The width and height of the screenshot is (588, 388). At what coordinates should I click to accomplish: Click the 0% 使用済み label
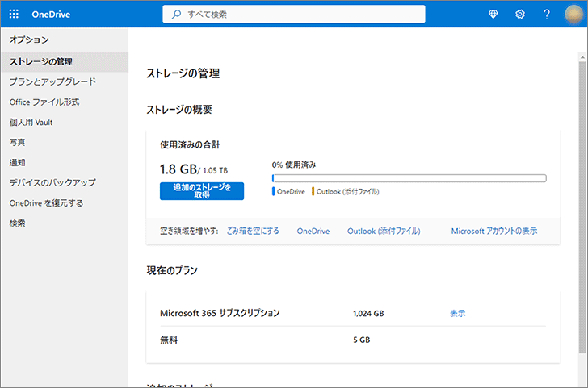click(x=294, y=165)
